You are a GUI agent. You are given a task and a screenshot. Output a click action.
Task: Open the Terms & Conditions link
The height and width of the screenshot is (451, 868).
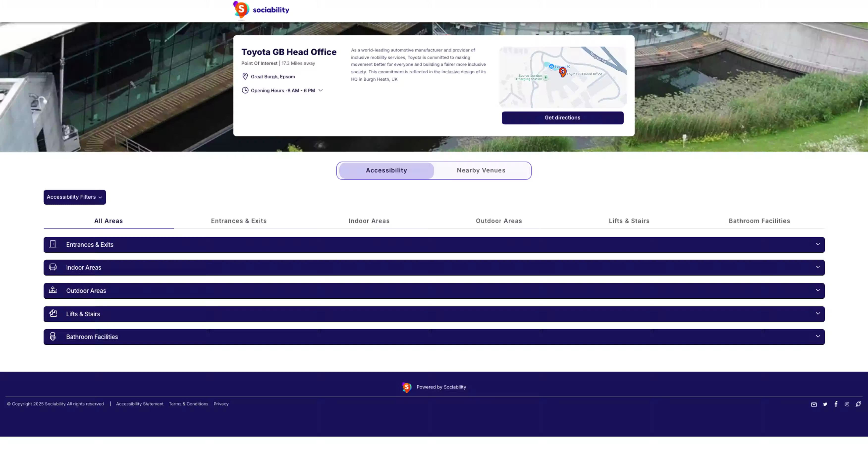(188, 404)
